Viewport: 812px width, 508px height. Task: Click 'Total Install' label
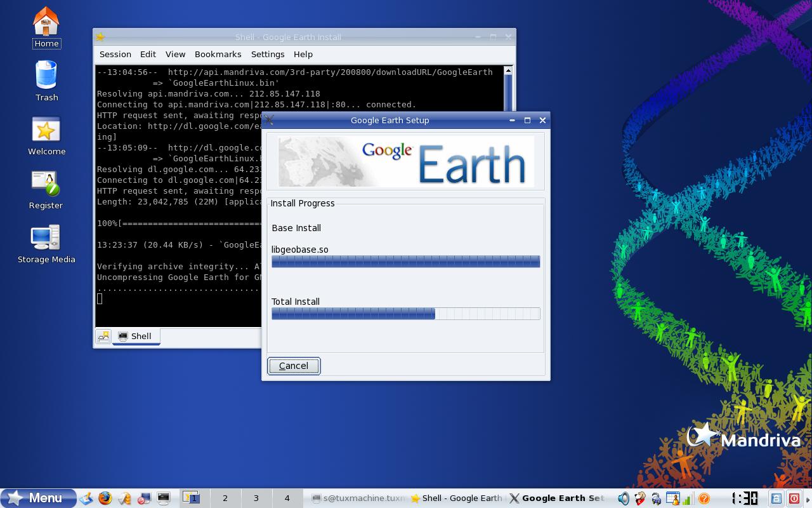[x=296, y=302]
